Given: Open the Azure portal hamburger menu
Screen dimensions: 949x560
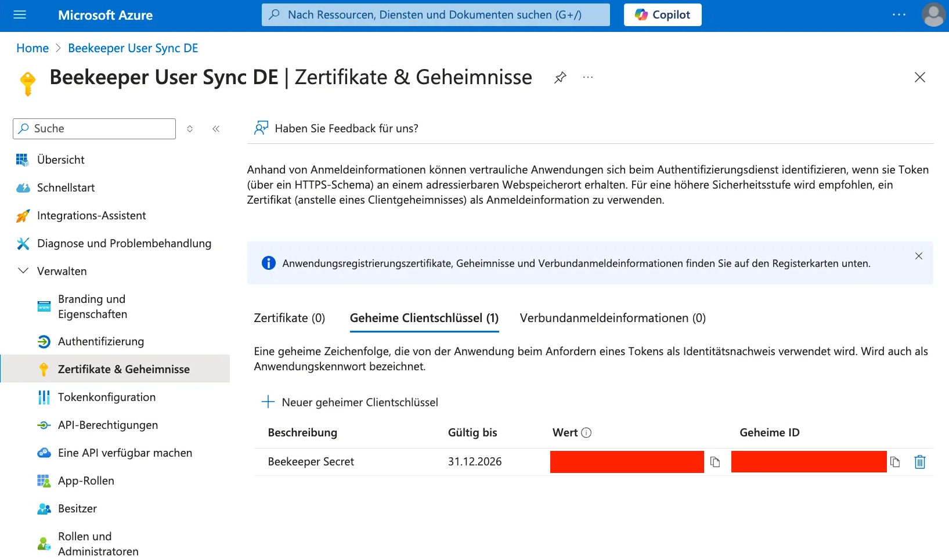Looking at the screenshot, I should pos(20,15).
